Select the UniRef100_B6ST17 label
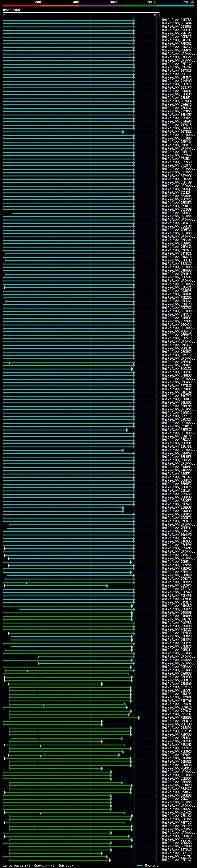The width and height of the screenshot is (197, 868). click(177, 74)
